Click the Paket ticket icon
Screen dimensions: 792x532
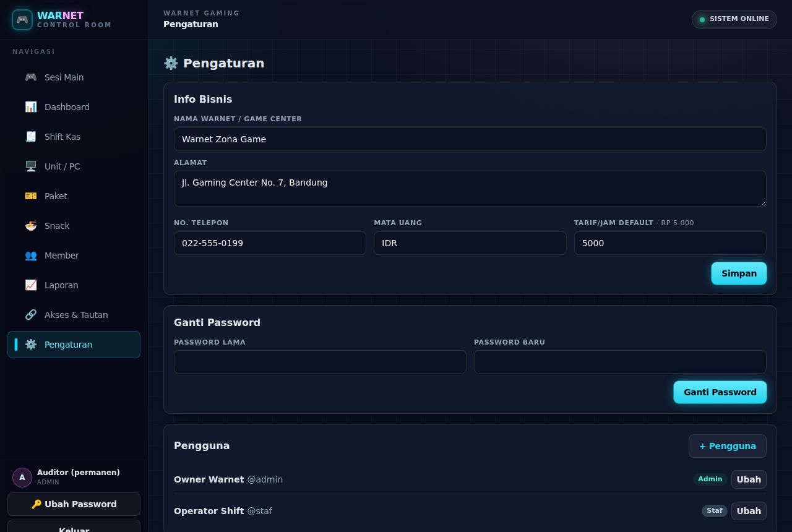click(31, 196)
